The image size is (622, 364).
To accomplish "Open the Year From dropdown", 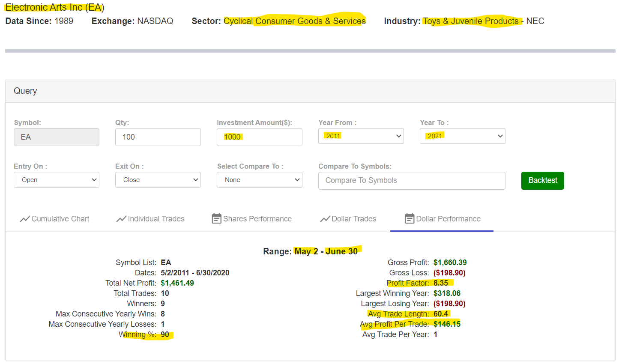I will tap(361, 136).
